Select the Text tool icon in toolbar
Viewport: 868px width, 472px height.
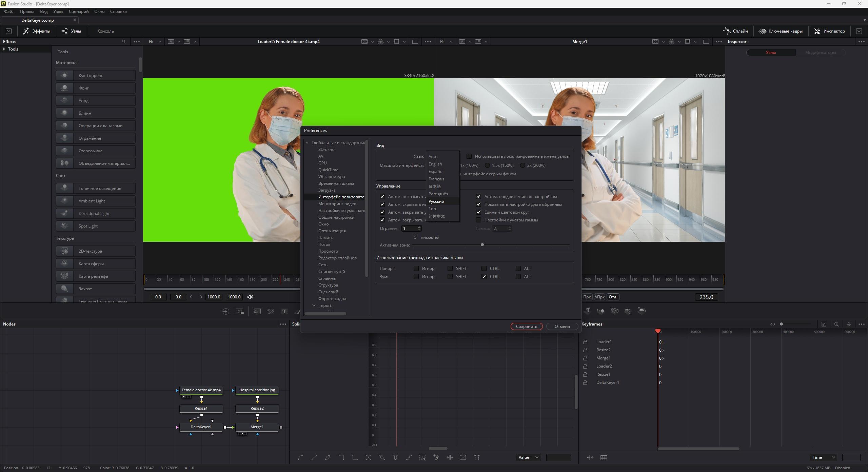[284, 311]
